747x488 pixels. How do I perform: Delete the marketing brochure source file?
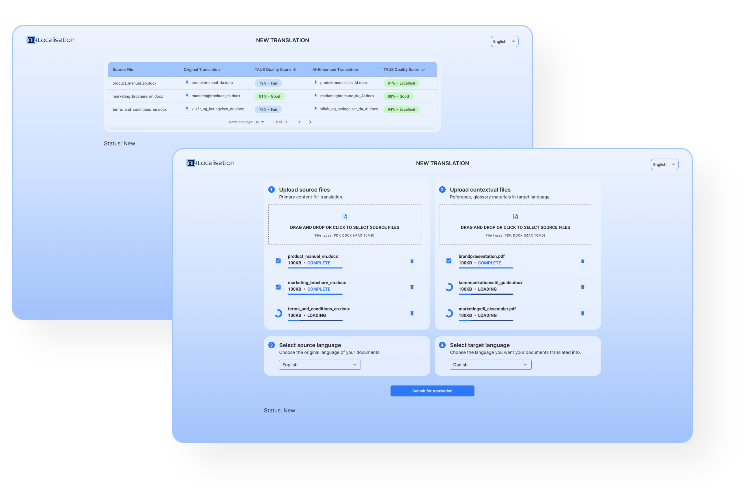pos(412,286)
